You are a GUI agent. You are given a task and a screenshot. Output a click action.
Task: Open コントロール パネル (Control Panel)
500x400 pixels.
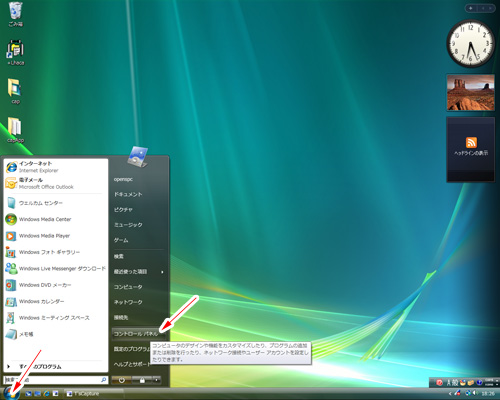[138, 333]
